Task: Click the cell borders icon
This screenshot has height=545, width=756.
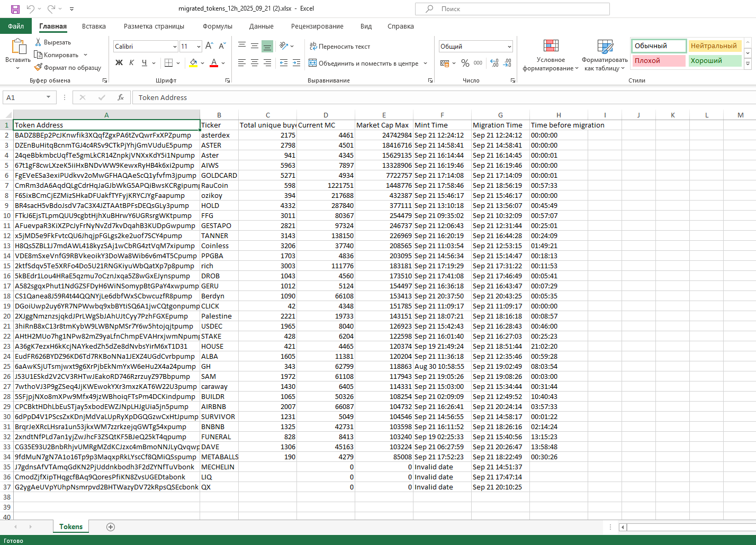Action: (x=169, y=63)
